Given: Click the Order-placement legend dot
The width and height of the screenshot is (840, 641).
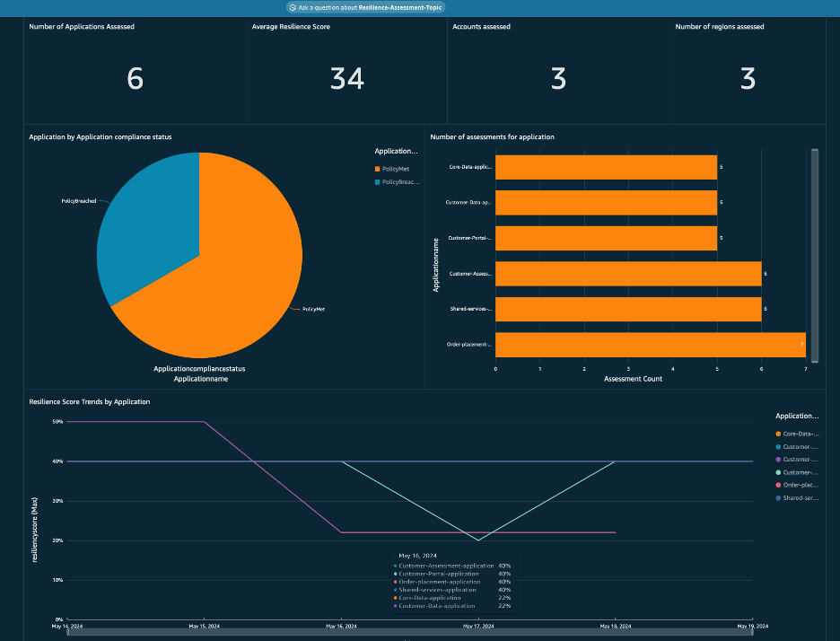Looking at the screenshot, I should click(x=778, y=484).
